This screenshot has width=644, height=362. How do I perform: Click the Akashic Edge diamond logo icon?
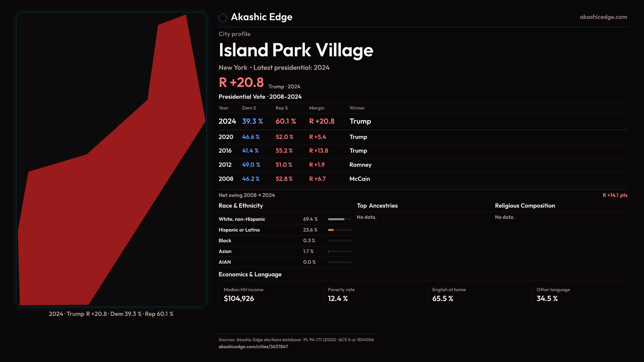pyautogui.click(x=223, y=18)
